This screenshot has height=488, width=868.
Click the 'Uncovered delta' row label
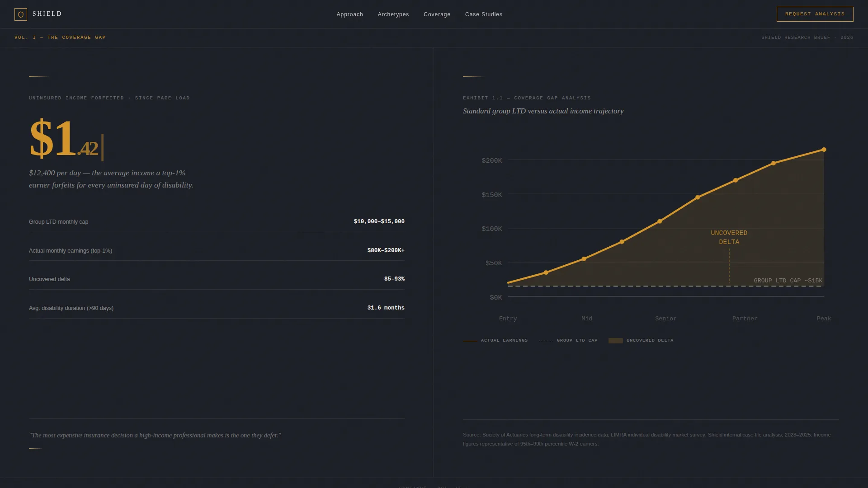[x=49, y=279]
